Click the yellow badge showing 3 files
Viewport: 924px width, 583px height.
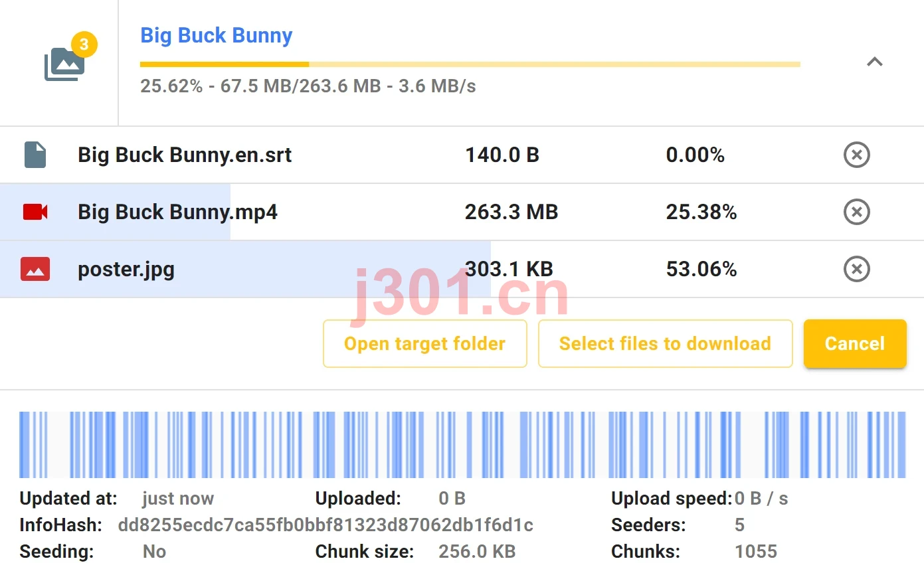[84, 44]
